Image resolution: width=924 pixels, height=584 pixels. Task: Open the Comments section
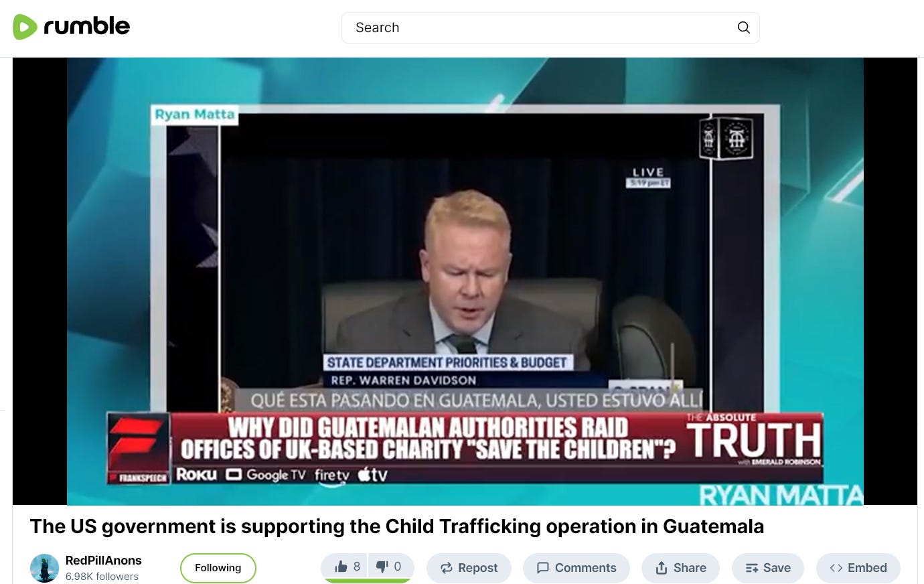tap(576, 568)
